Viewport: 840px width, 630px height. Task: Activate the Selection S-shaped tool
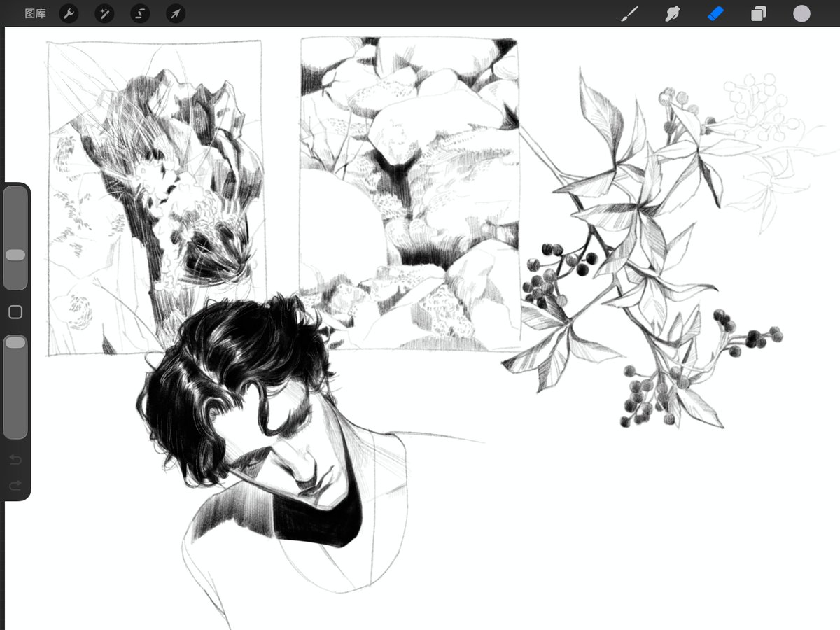[140, 13]
